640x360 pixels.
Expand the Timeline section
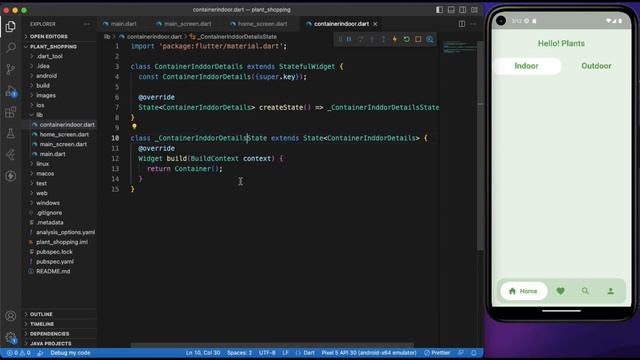(60, 324)
